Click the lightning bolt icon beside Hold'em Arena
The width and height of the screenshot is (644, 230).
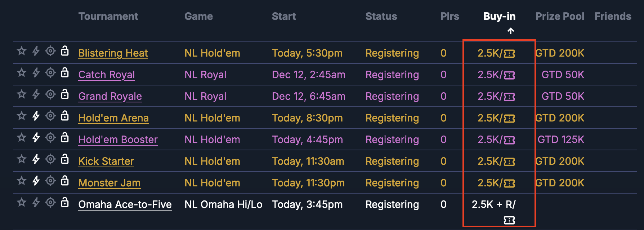point(36,116)
